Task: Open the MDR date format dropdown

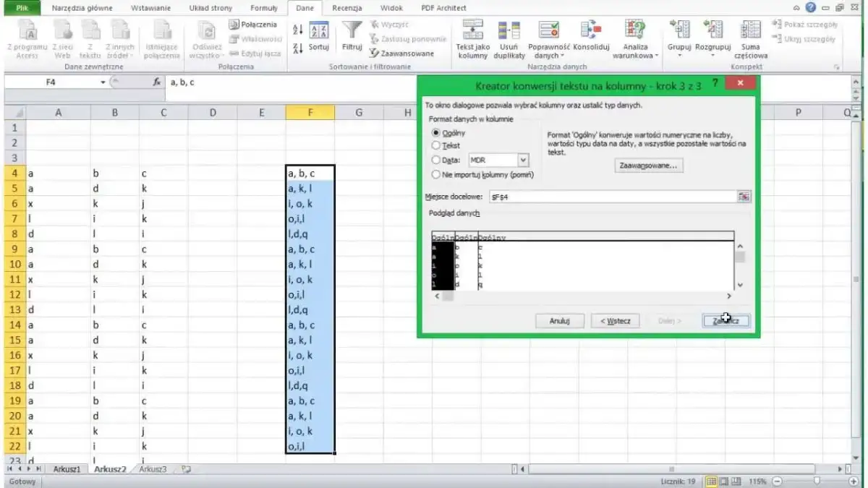Action: coord(523,160)
